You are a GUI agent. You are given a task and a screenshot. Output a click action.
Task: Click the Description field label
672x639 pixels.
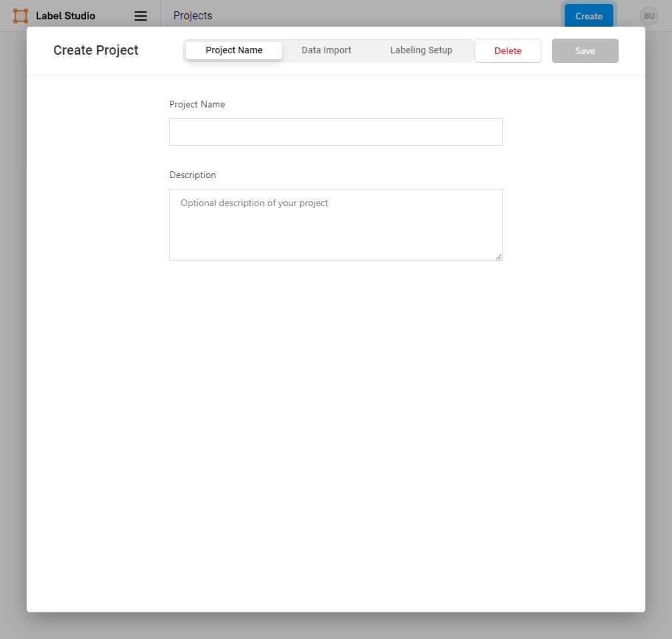coord(193,175)
